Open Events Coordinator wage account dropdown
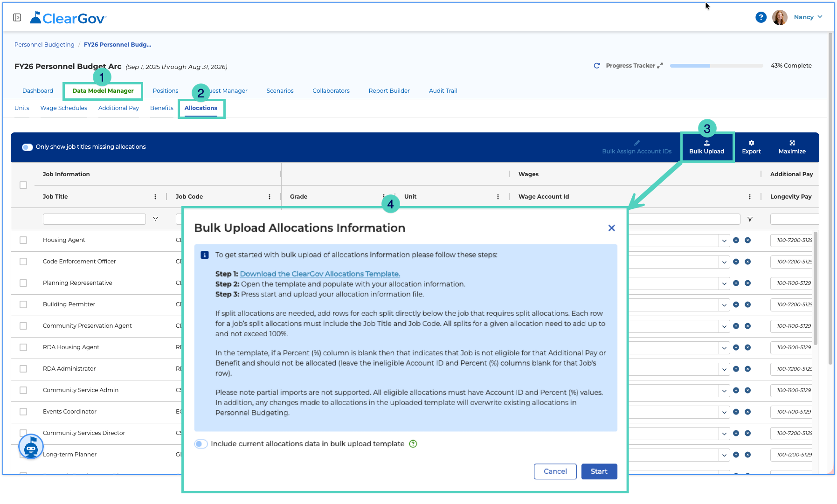Viewport: 837px width, 504px height. 724,412
